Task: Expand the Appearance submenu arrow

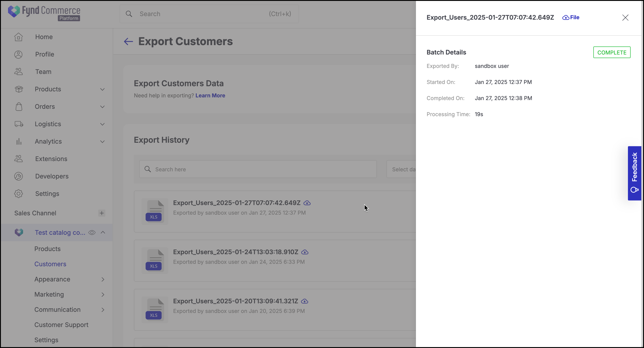Action: click(103, 279)
